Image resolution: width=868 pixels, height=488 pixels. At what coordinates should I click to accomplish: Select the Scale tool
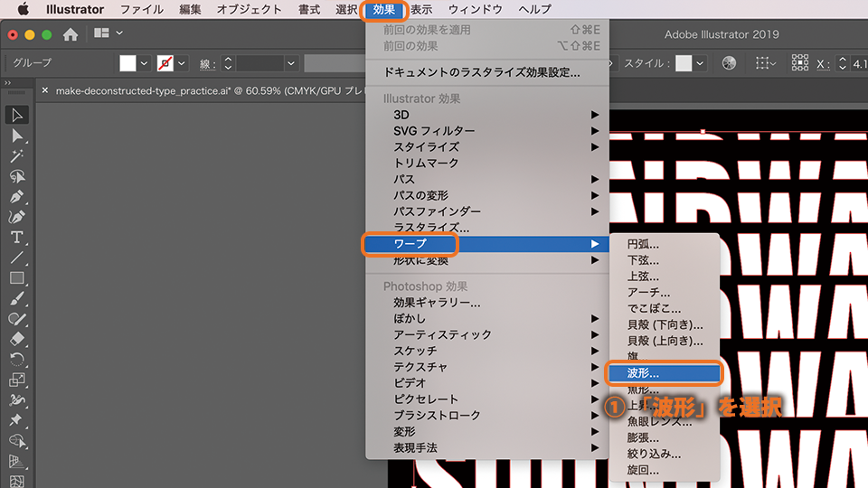[x=16, y=380]
